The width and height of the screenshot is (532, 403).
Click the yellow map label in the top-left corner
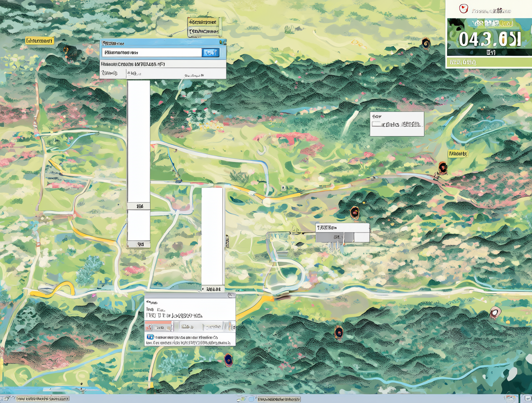pos(40,41)
